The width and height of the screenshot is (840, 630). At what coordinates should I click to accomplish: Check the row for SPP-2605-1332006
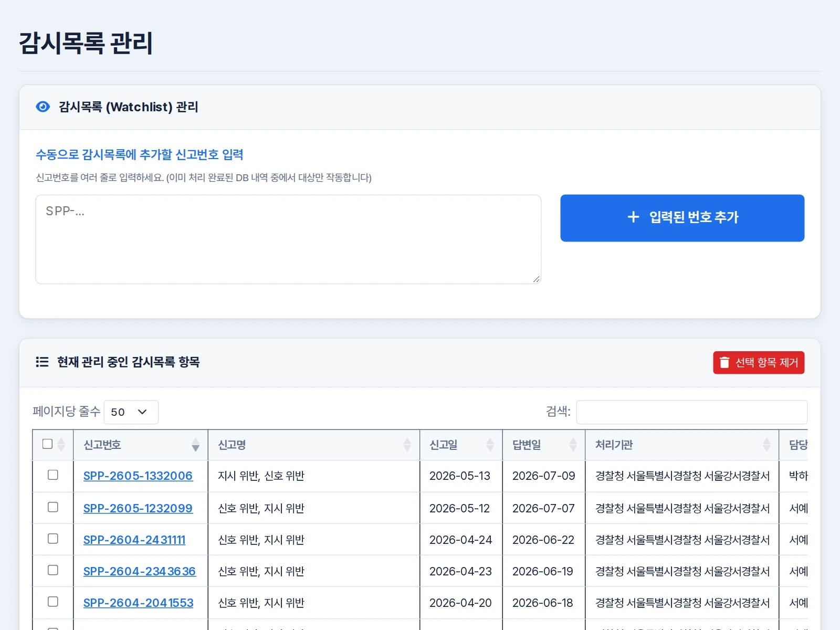(x=53, y=475)
